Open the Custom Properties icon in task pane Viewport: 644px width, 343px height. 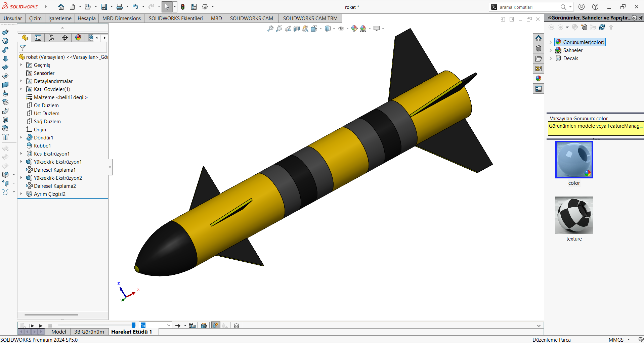(x=539, y=89)
